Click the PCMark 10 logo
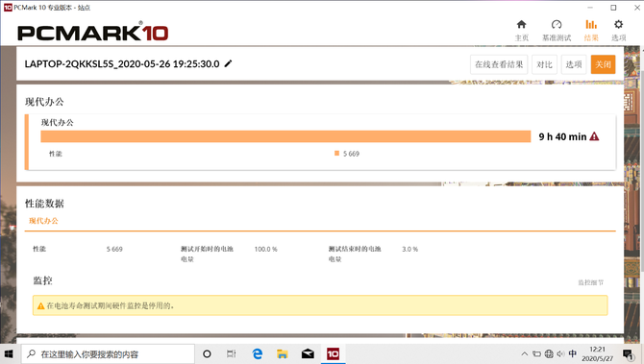Viewport: 644px width, 364px height. pos(93,32)
